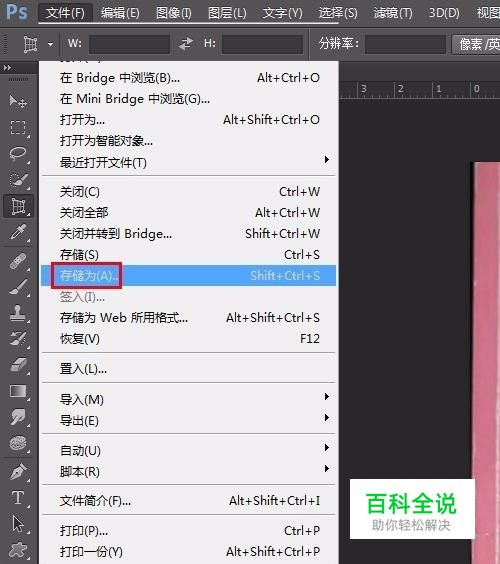Open the 文件(F) menu
The height and width of the screenshot is (564, 500).
click(x=65, y=13)
